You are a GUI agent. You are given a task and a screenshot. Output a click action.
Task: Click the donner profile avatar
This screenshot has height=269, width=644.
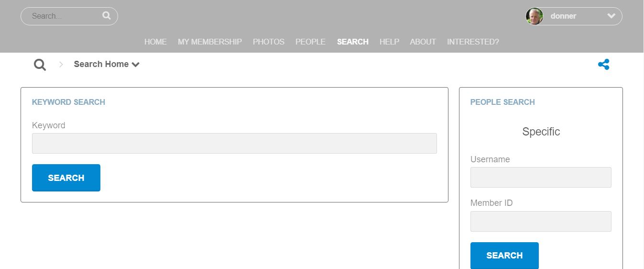click(535, 16)
